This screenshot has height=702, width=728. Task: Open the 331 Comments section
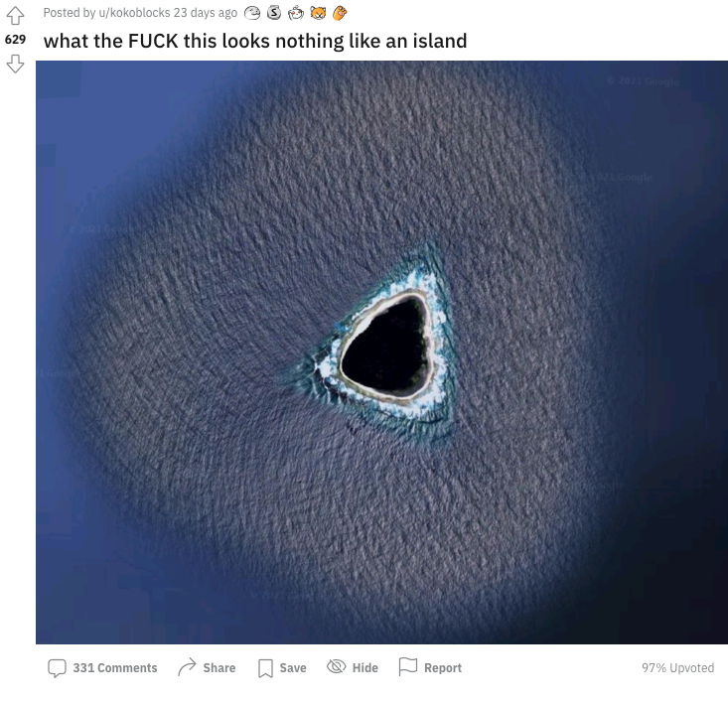(114, 667)
